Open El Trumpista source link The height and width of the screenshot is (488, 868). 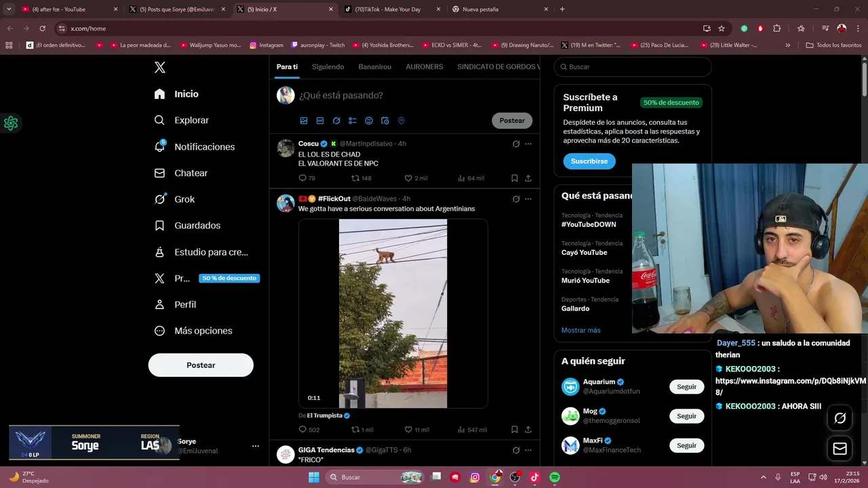[x=324, y=415]
